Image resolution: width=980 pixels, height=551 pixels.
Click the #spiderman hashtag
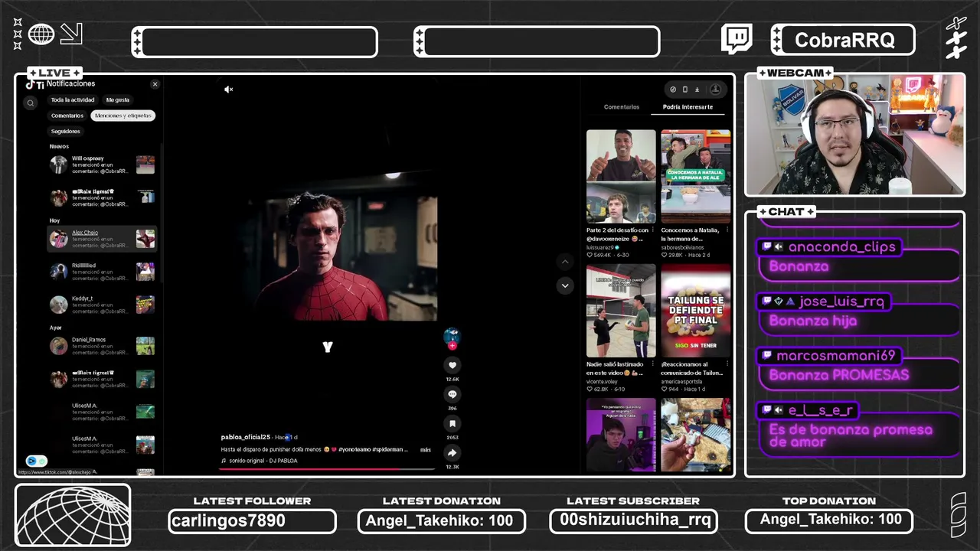(387, 450)
